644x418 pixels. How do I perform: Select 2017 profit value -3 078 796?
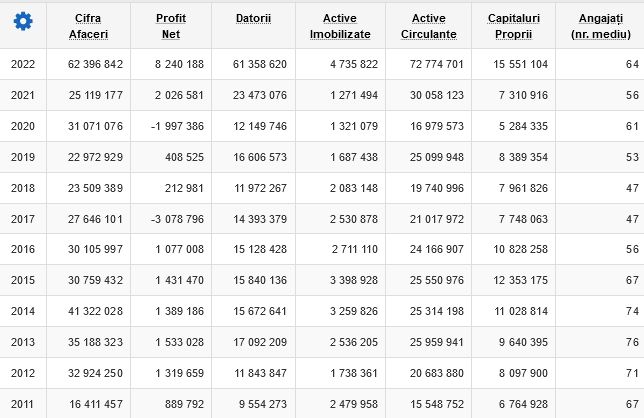177,219
